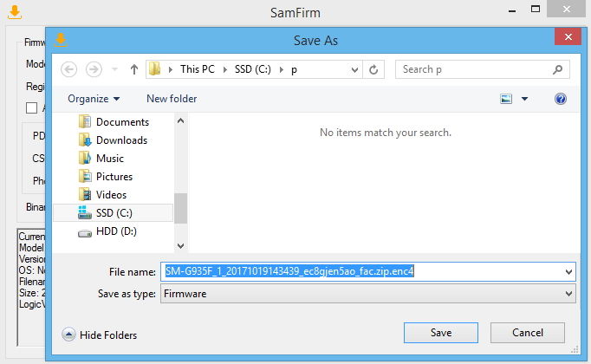Click the Save button

[441, 333]
